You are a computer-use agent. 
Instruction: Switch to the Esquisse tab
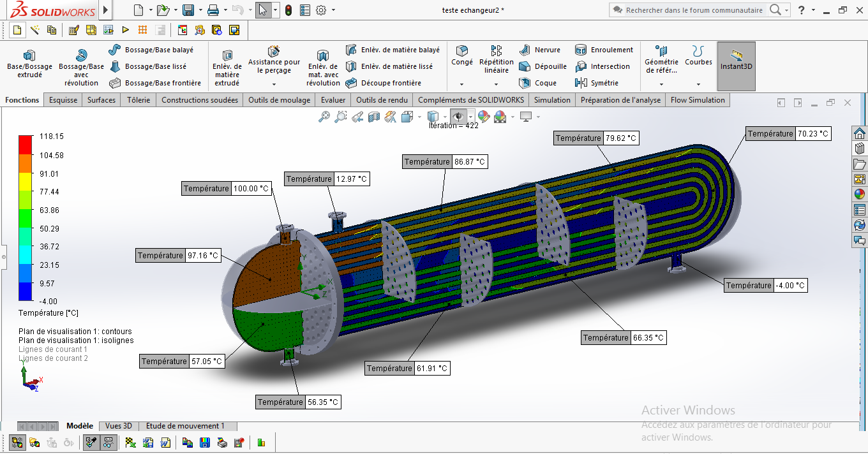[x=63, y=100]
